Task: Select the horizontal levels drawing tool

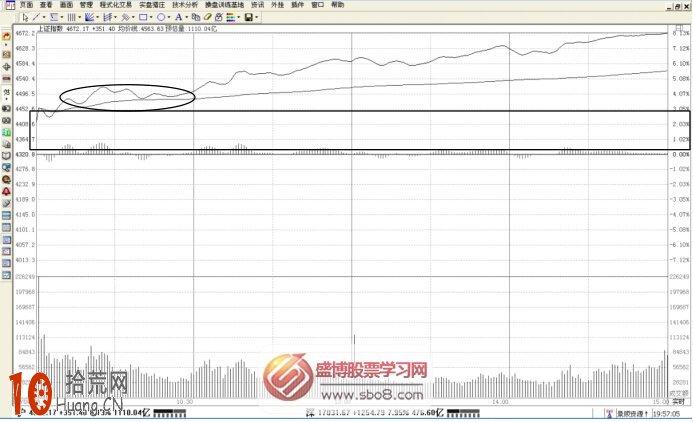Action: (54, 17)
